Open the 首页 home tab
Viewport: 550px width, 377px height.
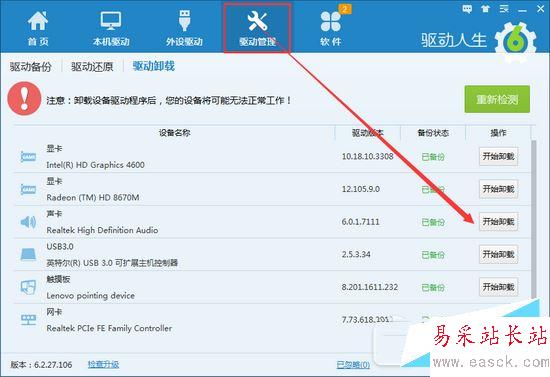click(x=38, y=28)
